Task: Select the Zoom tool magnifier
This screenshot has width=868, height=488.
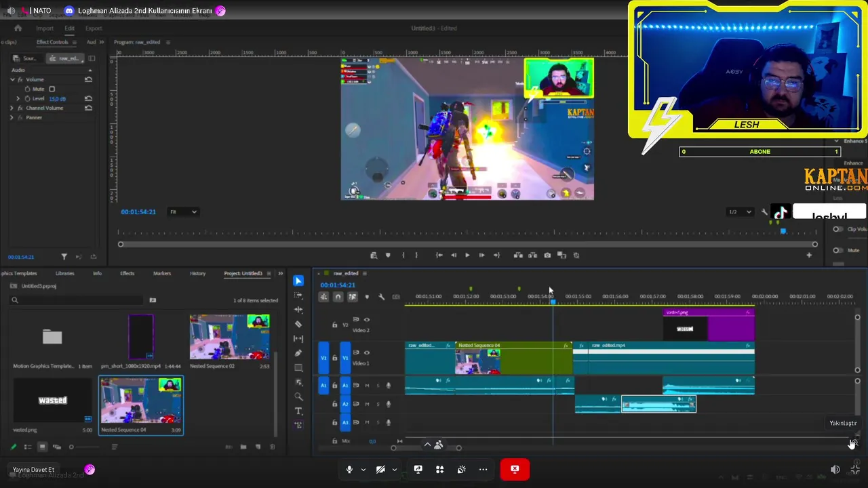Action: point(298,396)
